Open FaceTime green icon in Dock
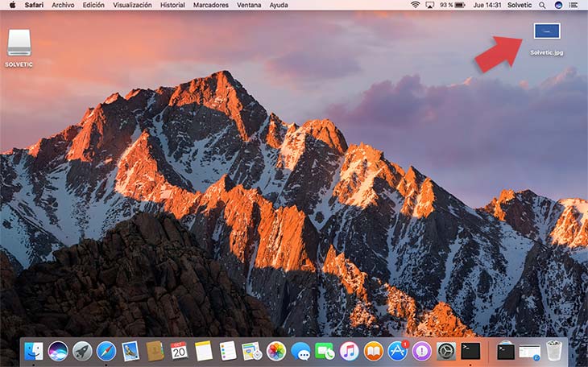 point(325,352)
